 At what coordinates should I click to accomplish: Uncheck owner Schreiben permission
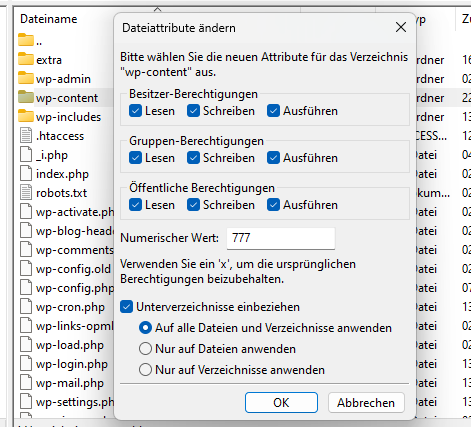(193, 111)
